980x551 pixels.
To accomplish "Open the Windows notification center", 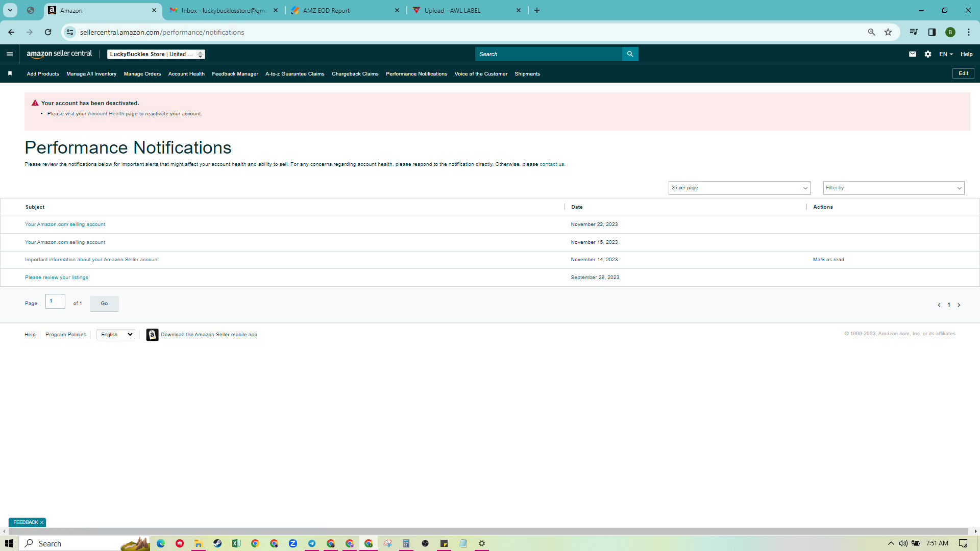I will coord(963,543).
